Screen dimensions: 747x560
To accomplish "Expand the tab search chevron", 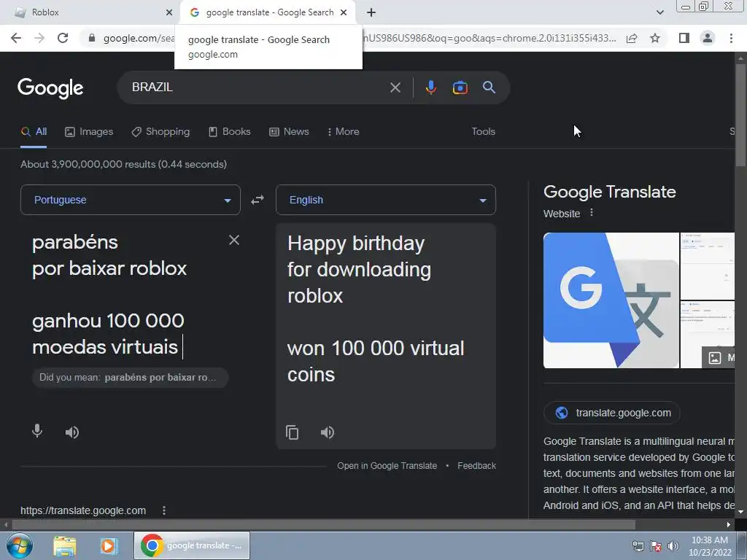I will pyautogui.click(x=659, y=12).
